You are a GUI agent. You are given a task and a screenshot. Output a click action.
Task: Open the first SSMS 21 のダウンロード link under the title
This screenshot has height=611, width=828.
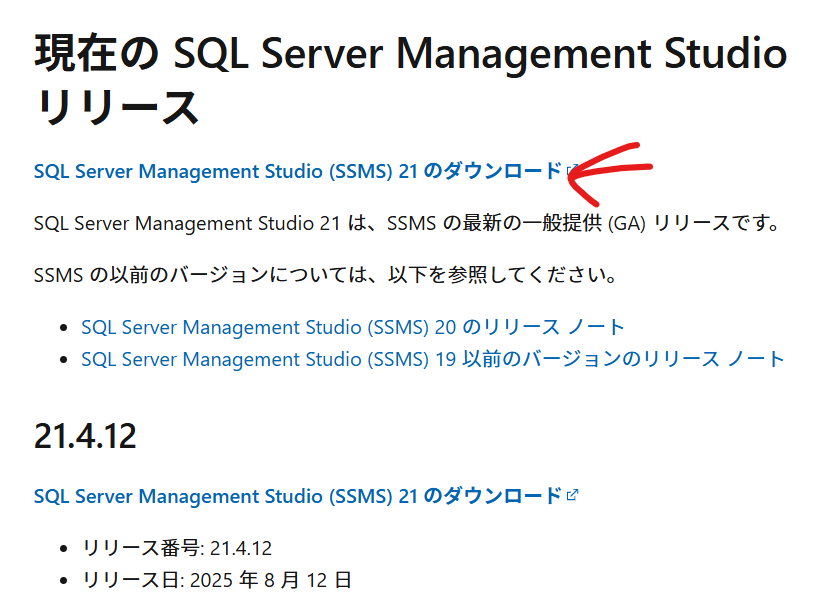pyautogui.click(x=297, y=171)
